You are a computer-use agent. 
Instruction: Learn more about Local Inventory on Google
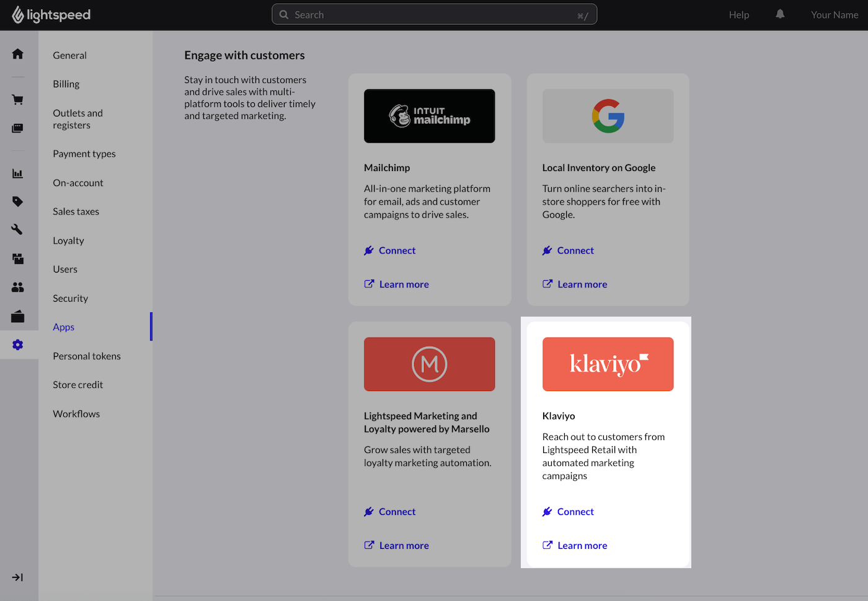(582, 284)
